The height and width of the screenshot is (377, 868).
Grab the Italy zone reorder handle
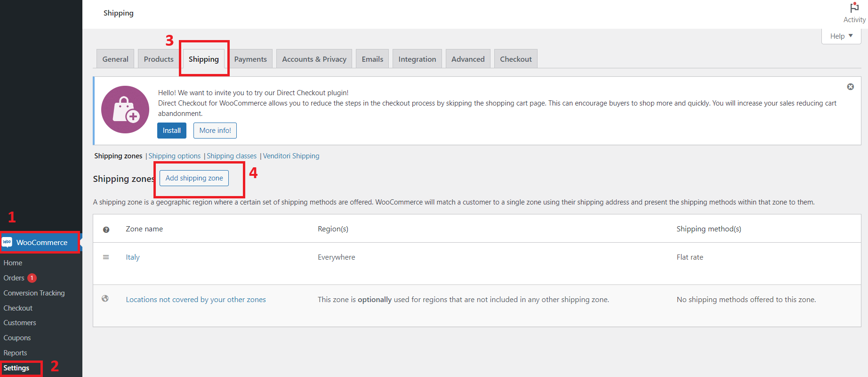point(106,257)
